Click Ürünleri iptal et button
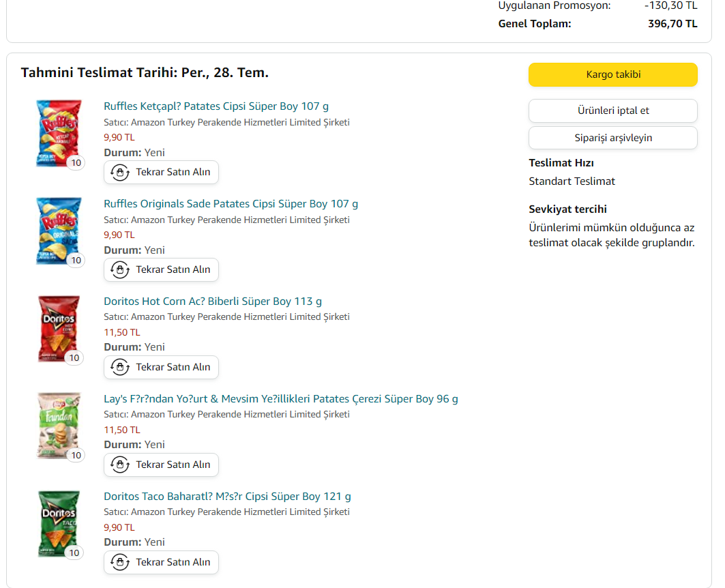This screenshot has height=588, width=725. (612, 111)
